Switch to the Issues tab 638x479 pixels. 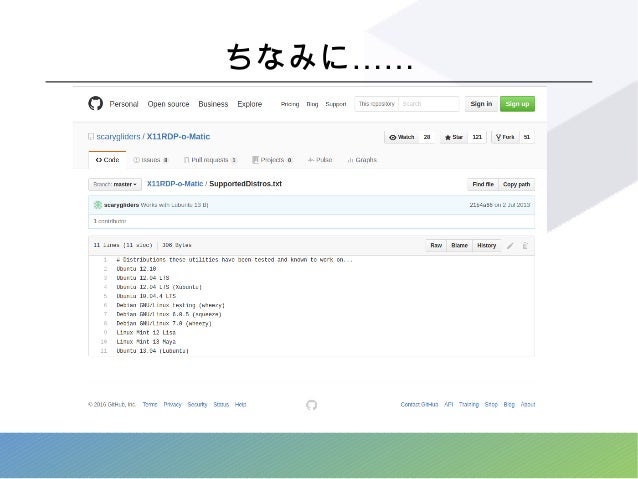[x=151, y=160]
